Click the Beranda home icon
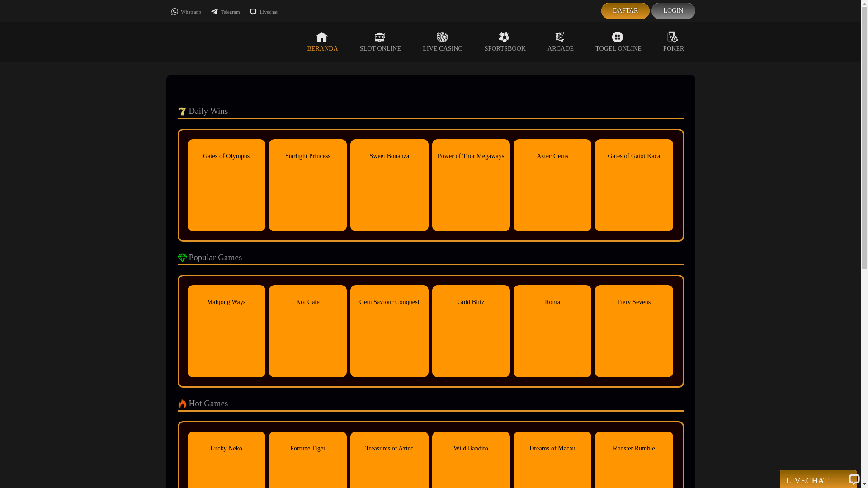The width and height of the screenshot is (868, 488). pyautogui.click(x=322, y=37)
